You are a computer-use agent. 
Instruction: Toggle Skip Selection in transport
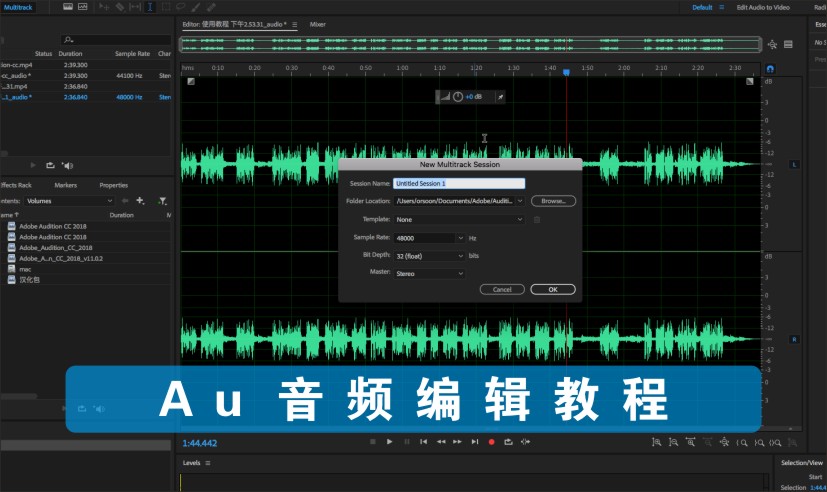(525, 442)
